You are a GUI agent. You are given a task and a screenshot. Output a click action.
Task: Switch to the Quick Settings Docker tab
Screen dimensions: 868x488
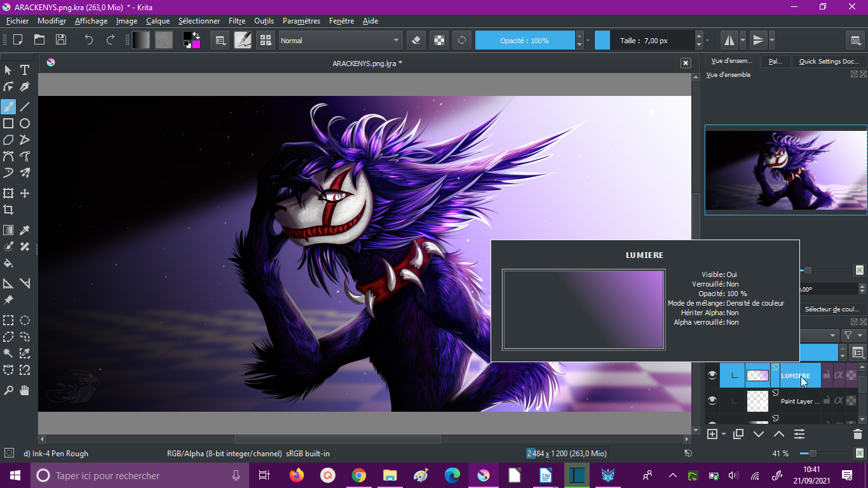pyautogui.click(x=829, y=61)
